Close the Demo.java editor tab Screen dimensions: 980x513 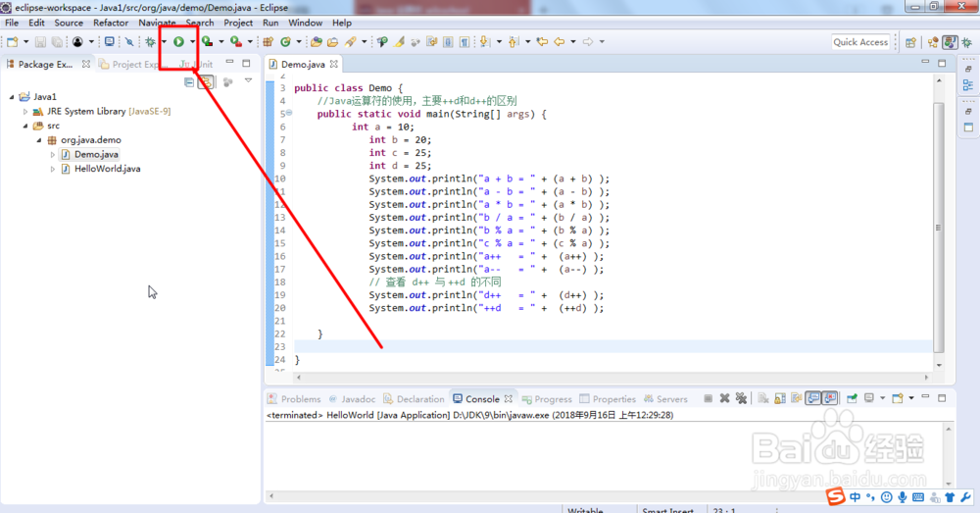[x=334, y=65]
